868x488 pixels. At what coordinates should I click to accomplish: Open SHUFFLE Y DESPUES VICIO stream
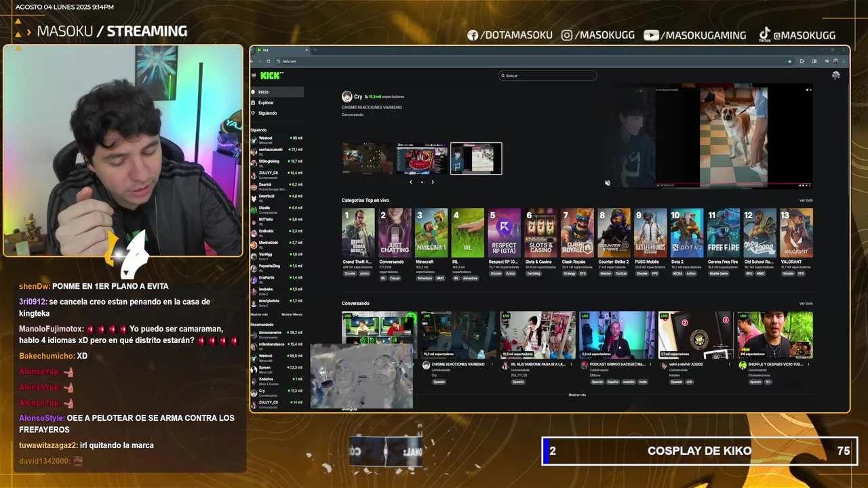tap(775, 335)
